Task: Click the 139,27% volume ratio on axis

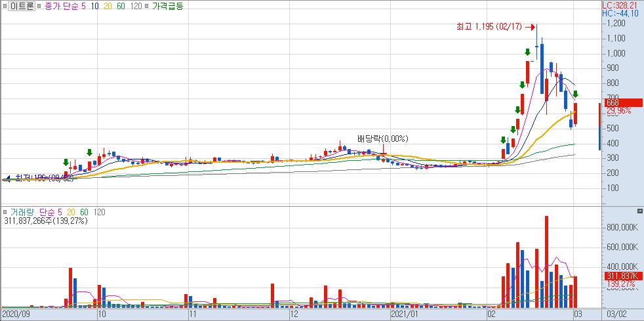Action: [x=620, y=284]
